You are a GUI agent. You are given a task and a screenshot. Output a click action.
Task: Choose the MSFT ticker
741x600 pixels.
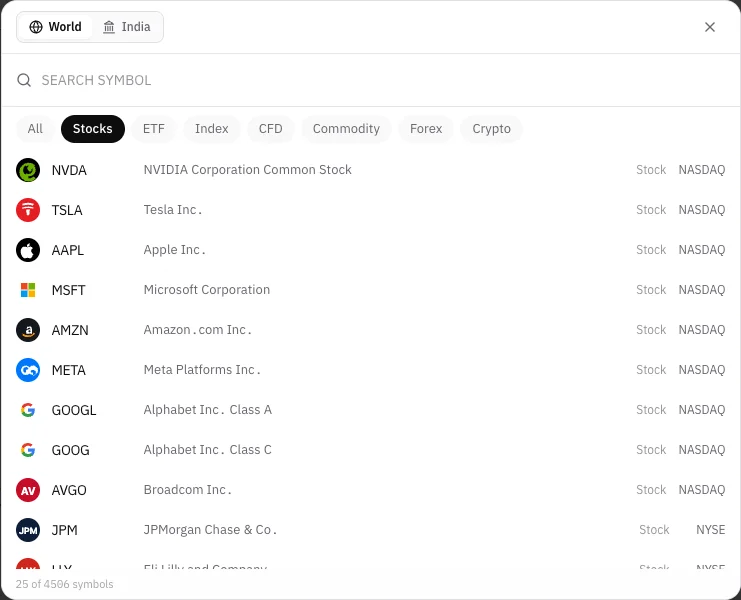[x=69, y=291]
